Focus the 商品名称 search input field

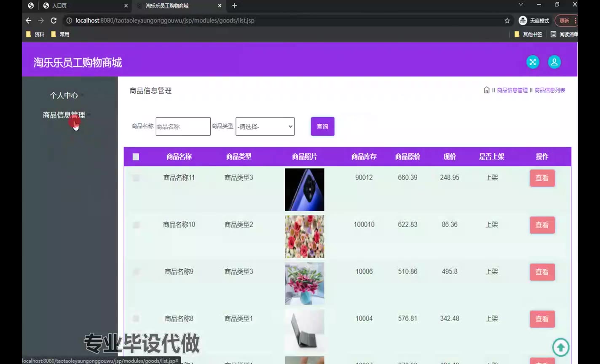point(183,126)
